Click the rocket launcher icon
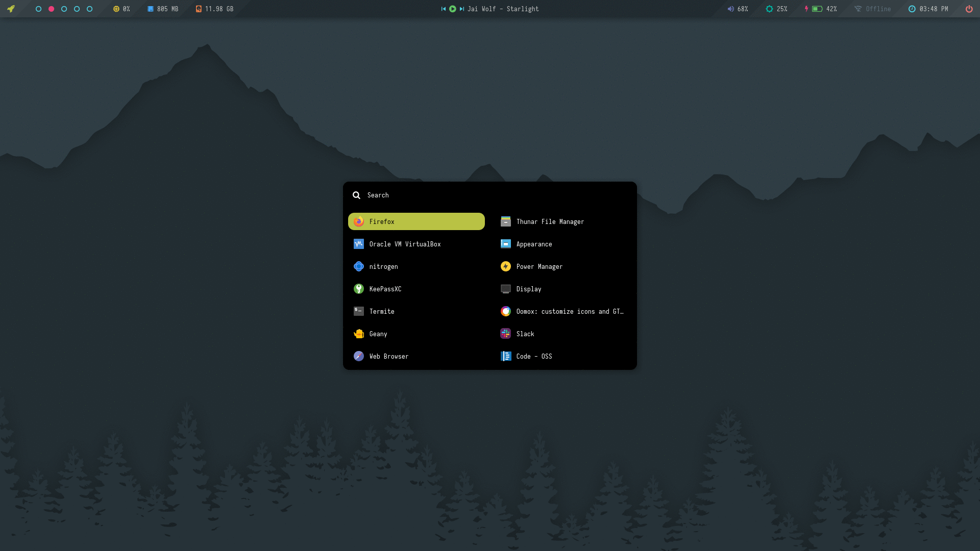The width and height of the screenshot is (980, 551). pos(11,9)
